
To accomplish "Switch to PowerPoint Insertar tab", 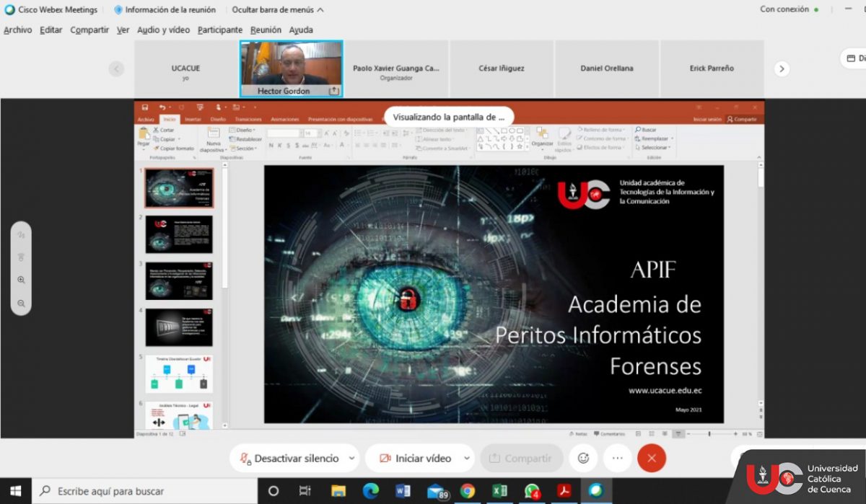I will pyautogui.click(x=193, y=119).
